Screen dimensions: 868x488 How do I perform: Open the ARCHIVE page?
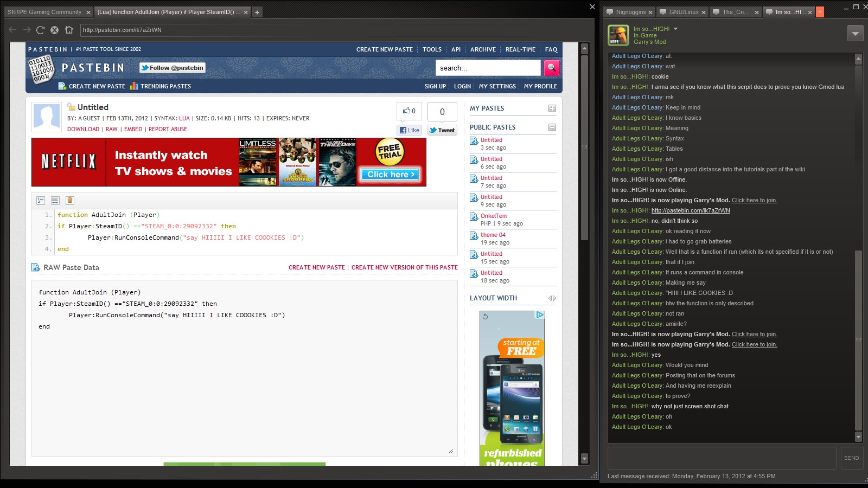tap(483, 49)
